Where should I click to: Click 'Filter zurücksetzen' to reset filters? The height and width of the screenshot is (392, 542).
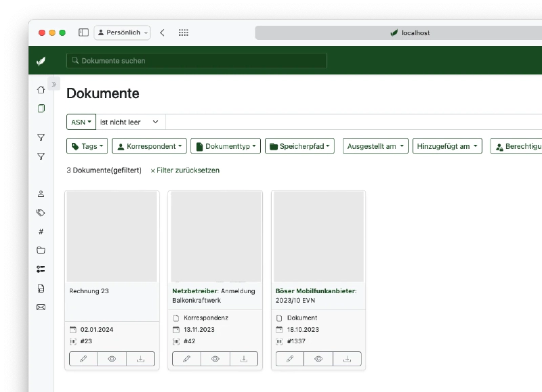[x=185, y=171]
